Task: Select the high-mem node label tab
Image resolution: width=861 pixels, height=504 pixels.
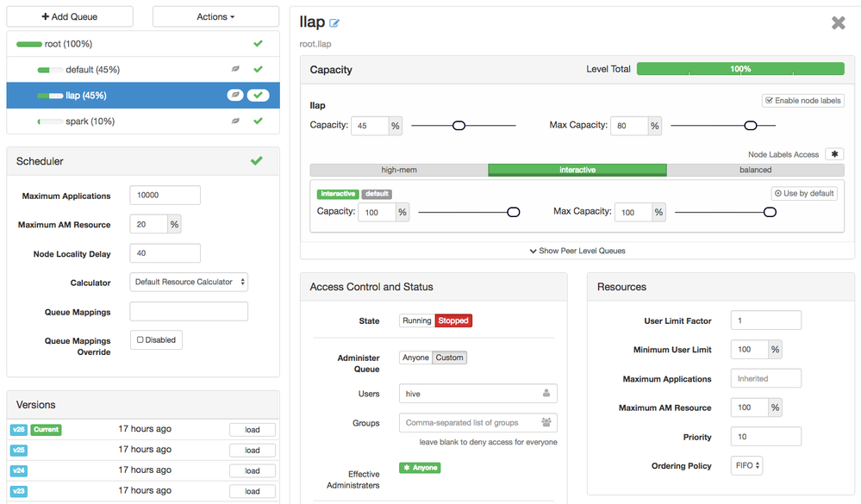Action: (x=399, y=170)
